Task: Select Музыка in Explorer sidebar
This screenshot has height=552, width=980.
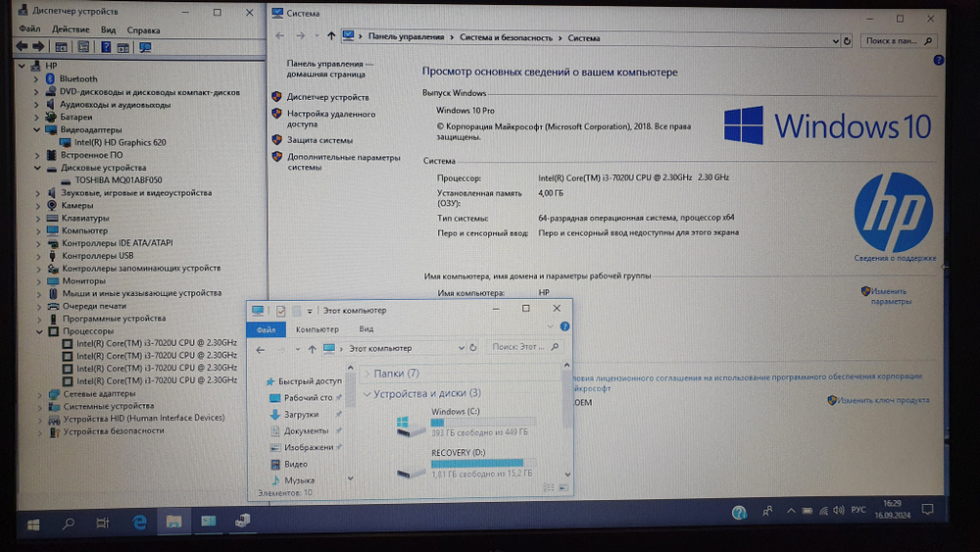Action: click(299, 480)
